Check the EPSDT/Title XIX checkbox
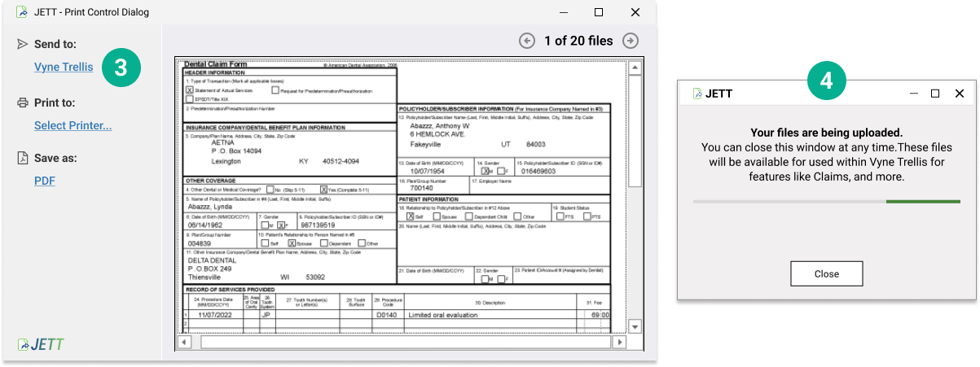 190,99
